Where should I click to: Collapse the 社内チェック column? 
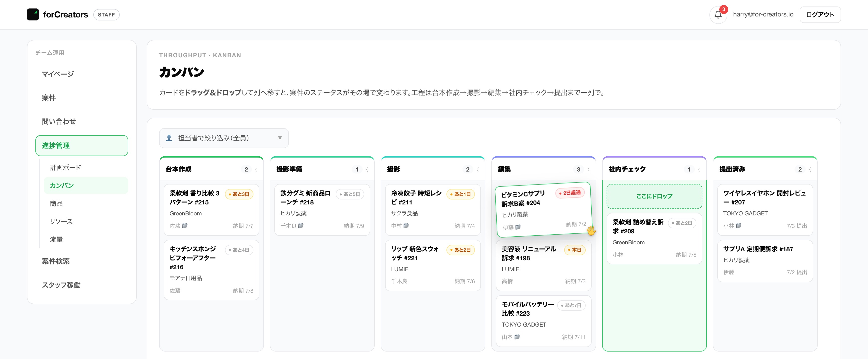pyautogui.click(x=699, y=169)
